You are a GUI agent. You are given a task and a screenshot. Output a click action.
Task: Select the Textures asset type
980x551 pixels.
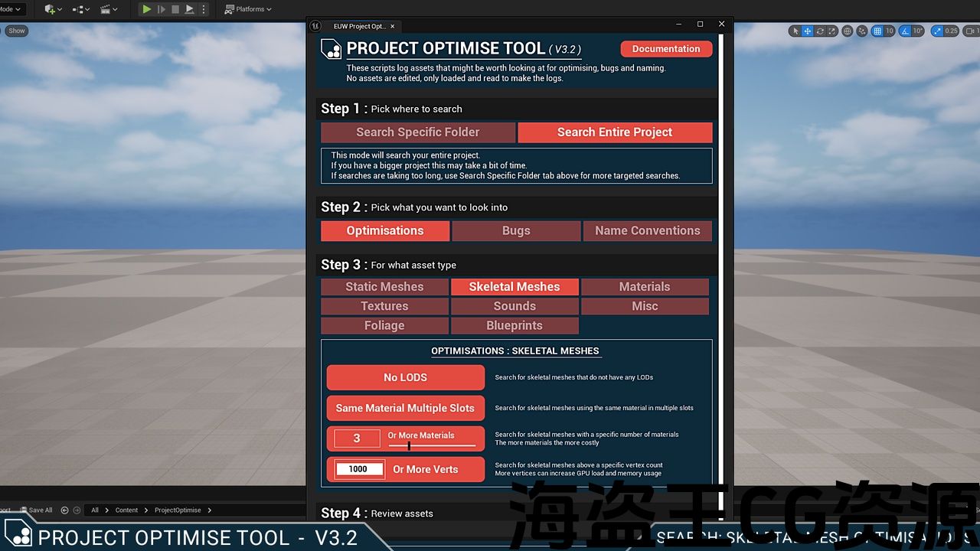384,306
